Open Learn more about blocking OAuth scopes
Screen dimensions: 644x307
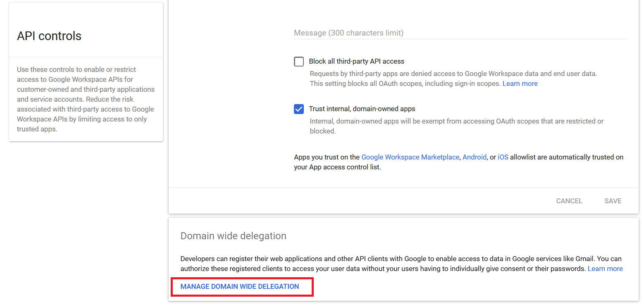(520, 83)
